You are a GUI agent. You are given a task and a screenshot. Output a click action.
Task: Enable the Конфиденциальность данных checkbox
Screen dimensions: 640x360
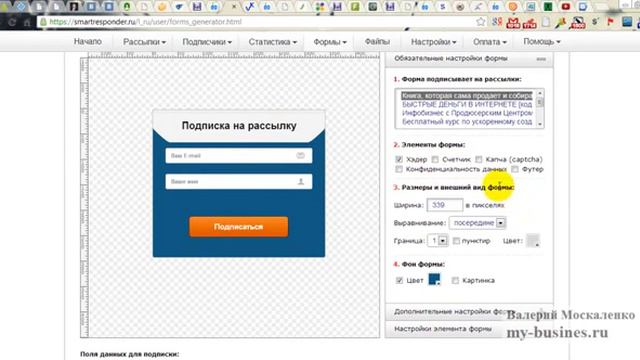(399, 169)
